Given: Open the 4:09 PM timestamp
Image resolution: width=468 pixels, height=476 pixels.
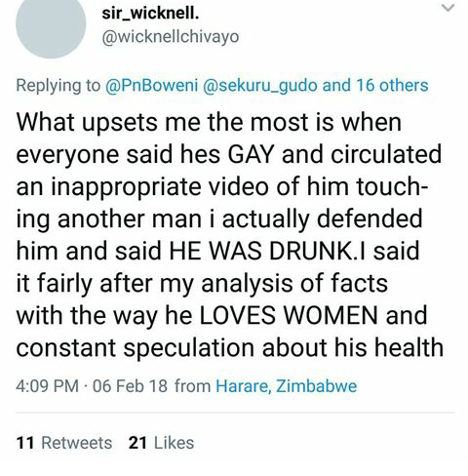Looking at the screenshot, I should click(x=48, y=386).
